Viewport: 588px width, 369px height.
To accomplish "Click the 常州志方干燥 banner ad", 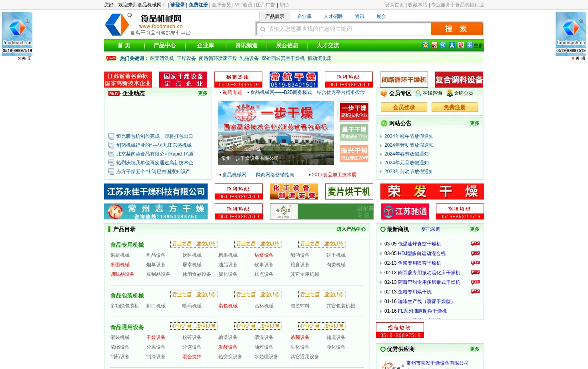I will coord(156,211).
